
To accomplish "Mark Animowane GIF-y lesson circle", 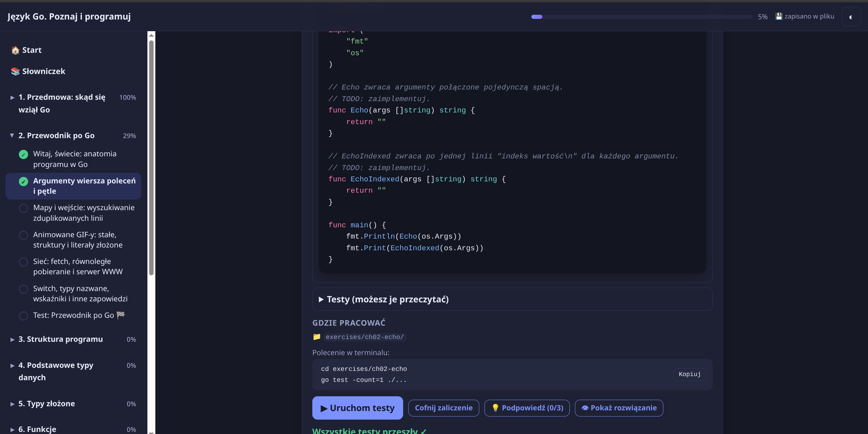I will pyautogui.click(x=23, y=235).
